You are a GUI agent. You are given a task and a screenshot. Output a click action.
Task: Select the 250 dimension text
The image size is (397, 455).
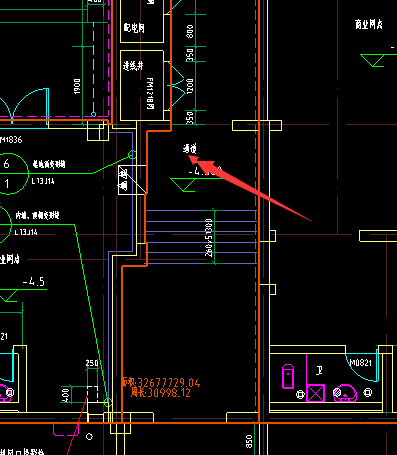[x=92, y=363]
